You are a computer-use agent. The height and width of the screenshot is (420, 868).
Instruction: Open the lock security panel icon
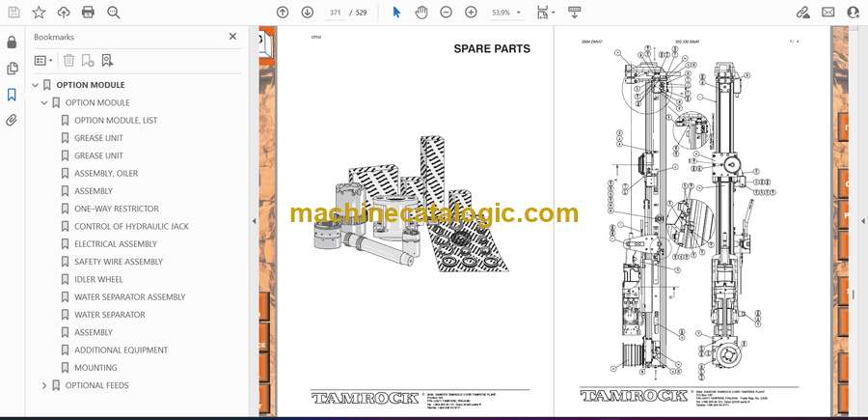coord(12,42)
